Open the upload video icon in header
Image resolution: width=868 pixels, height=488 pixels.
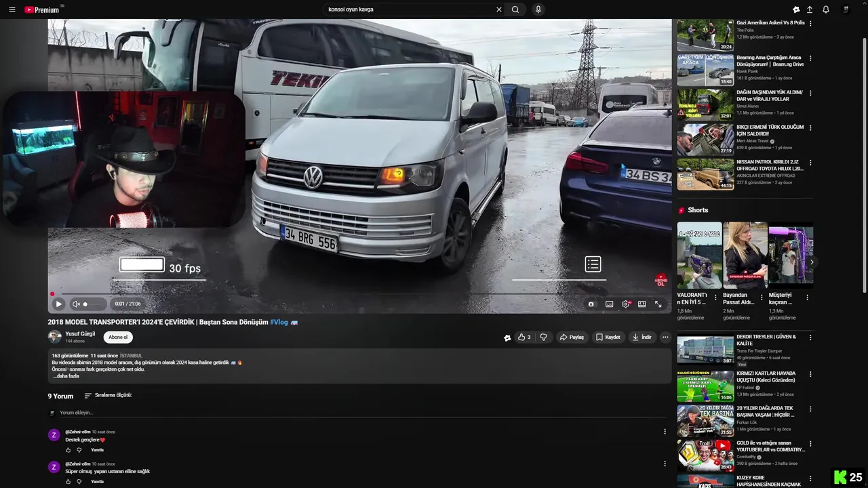pyautogui.click(x=810, y=9)
